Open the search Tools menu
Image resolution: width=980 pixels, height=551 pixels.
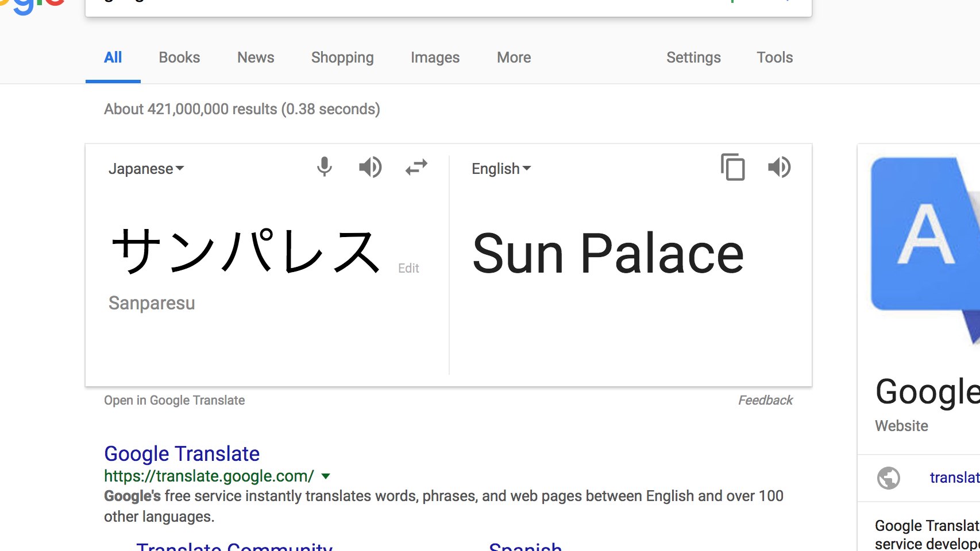click(774, 57)
